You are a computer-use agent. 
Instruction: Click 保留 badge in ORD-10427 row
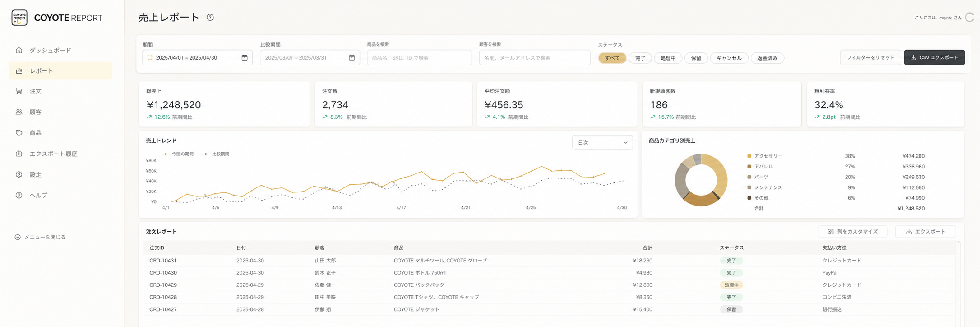point(731,309)
